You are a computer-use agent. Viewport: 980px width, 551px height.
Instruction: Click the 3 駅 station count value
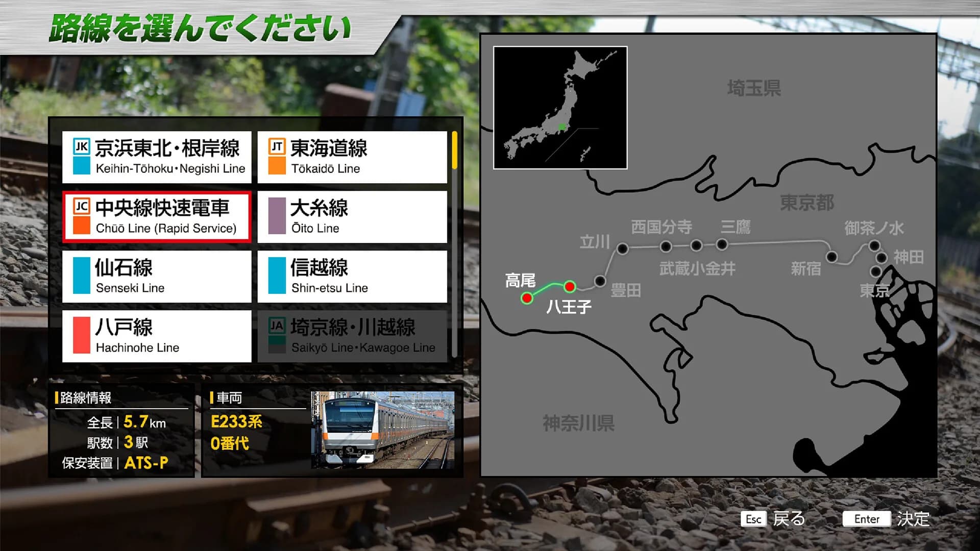pos(136,442)
